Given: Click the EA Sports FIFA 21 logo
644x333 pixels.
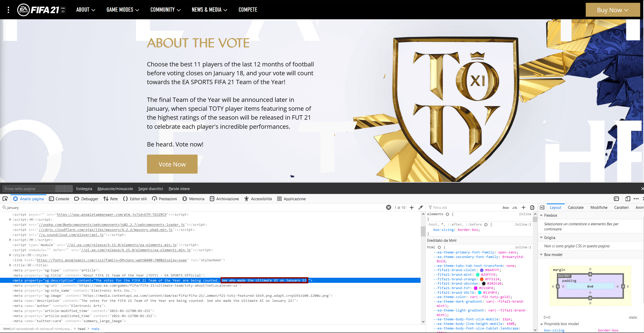Looking at the screenshot, I should tap(41, 10).
